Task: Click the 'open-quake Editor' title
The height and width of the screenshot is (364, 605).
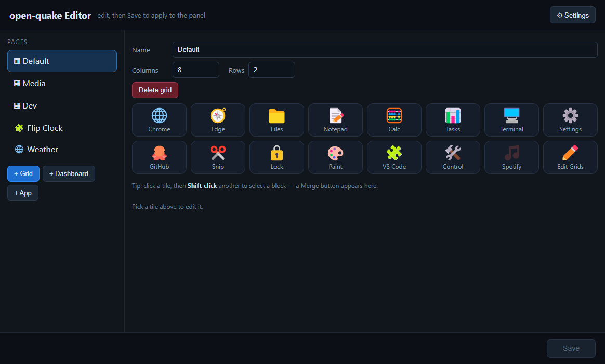Action: [50, 16]
